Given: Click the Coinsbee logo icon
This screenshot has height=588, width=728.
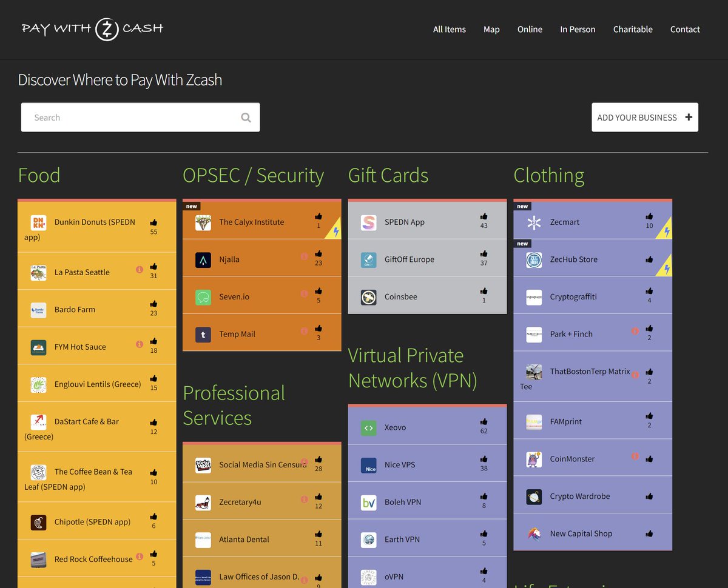Looking at the screenshot, I should [x=368, y=297].
